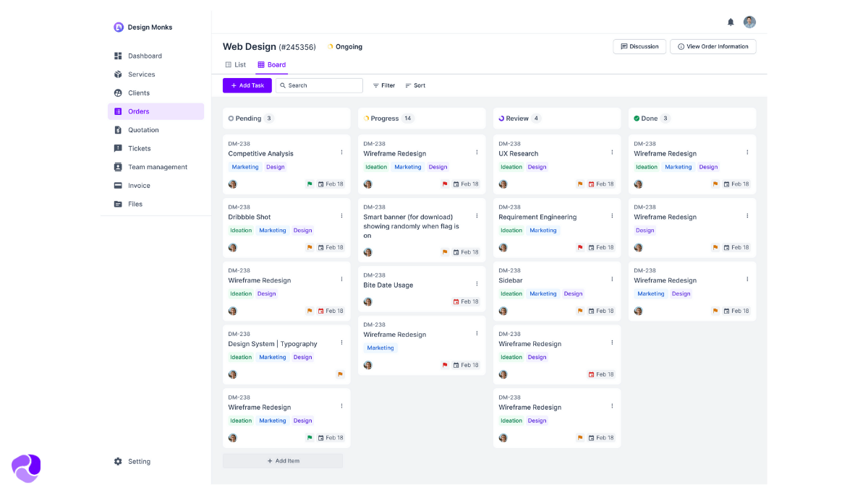Screen dimensions: 868x495
Task: Open the Files sidebar icon
Action: (x=118, y=204)
